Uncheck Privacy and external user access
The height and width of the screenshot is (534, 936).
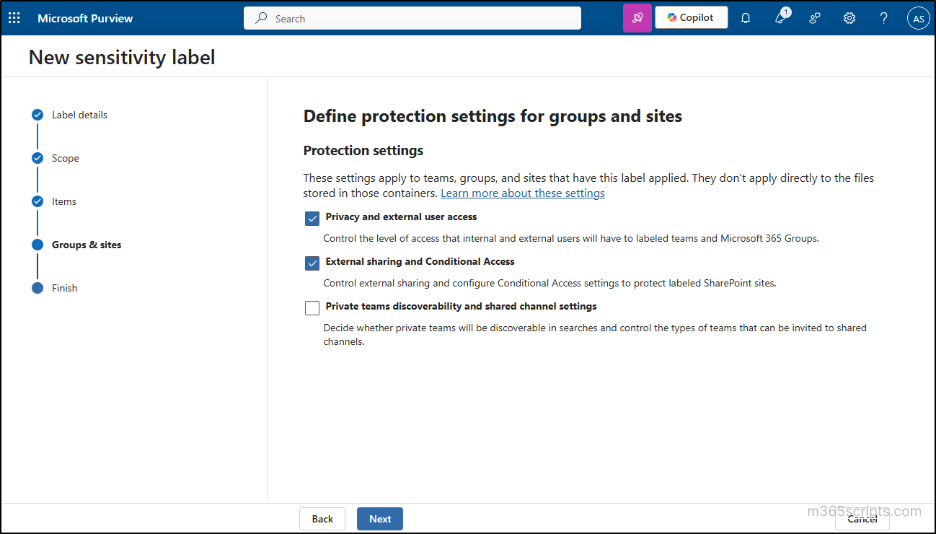pos(312,218)
